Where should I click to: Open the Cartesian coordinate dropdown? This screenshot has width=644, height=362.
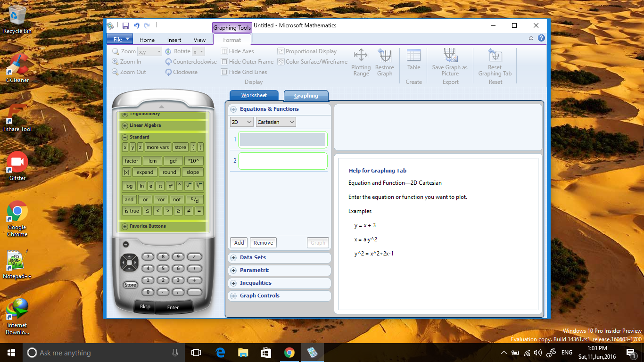276,122
